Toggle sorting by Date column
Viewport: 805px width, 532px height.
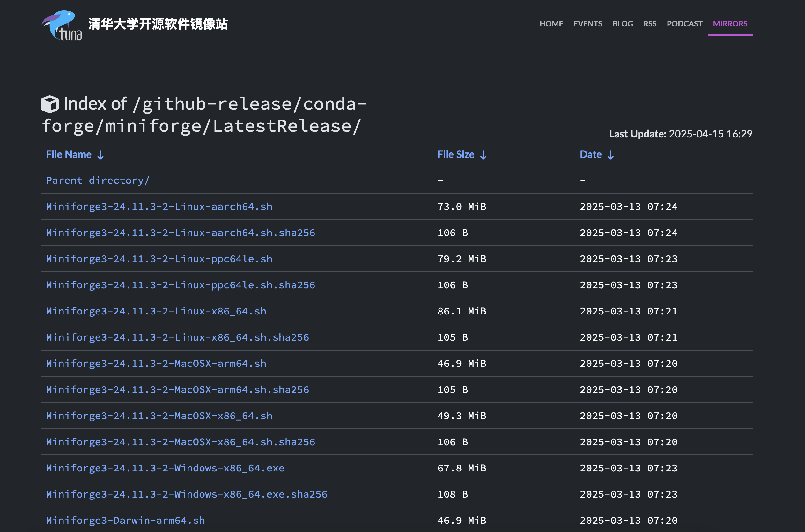pyautogui.click(x=590, y=154)
